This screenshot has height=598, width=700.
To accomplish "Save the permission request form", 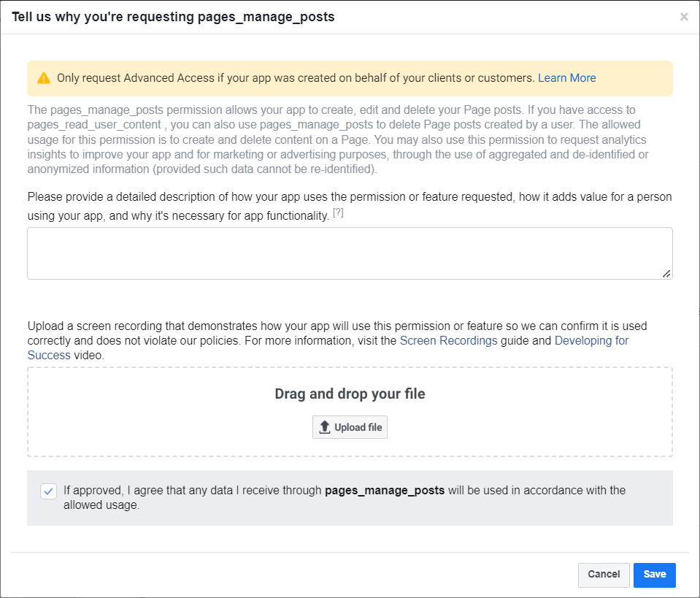I will [654, 575].
